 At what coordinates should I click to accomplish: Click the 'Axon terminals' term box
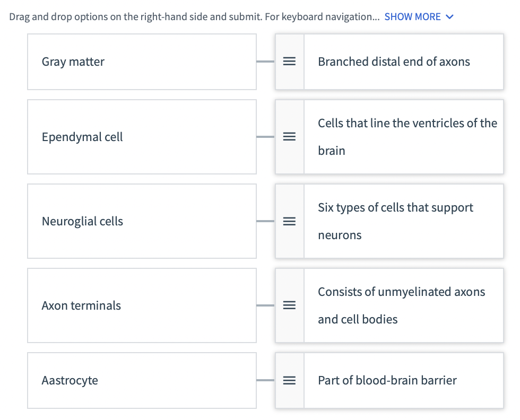point(141,305)
